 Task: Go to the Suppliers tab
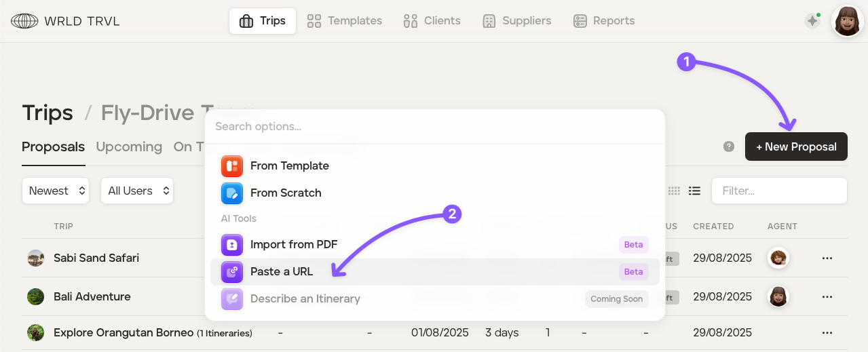[x=516, y=21]
